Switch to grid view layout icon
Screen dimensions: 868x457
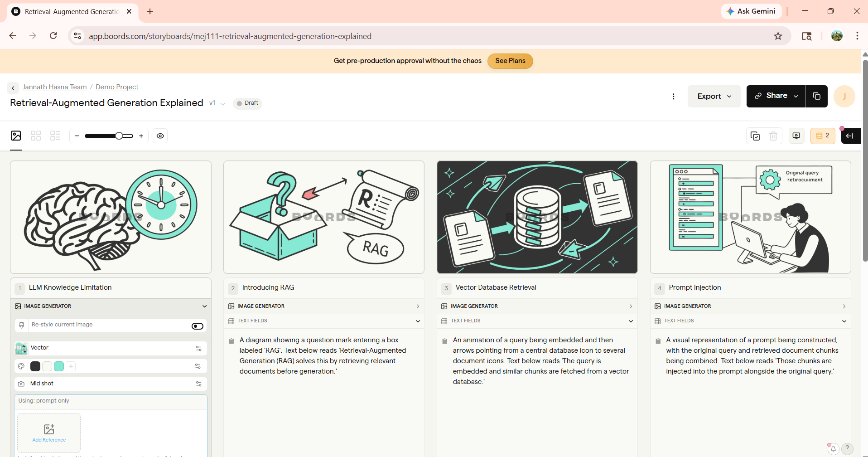coord(36,136)
